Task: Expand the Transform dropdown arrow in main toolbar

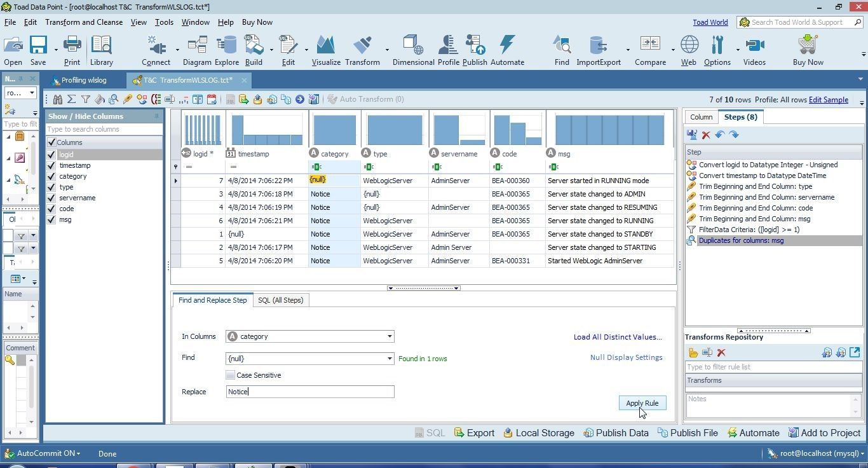Action: [x=387, y=50]
